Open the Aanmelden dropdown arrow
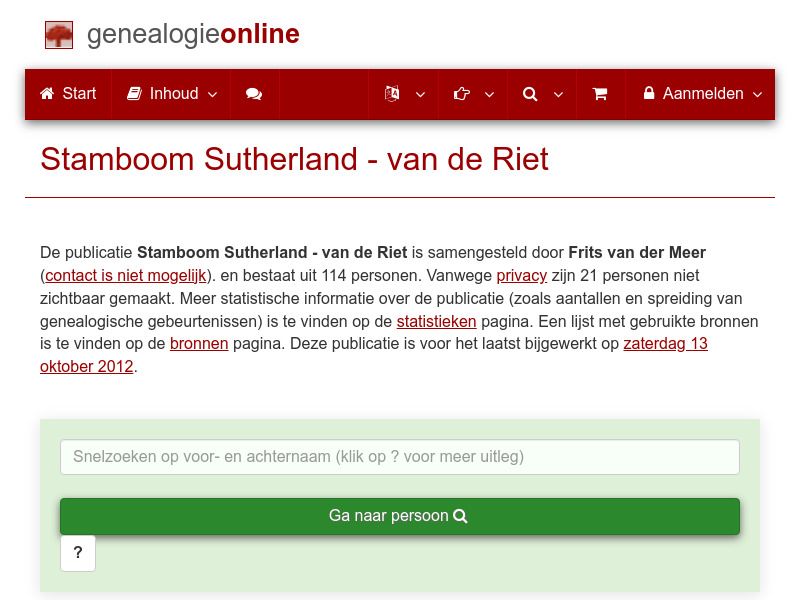The image size is (800, 600). (756, 94)
